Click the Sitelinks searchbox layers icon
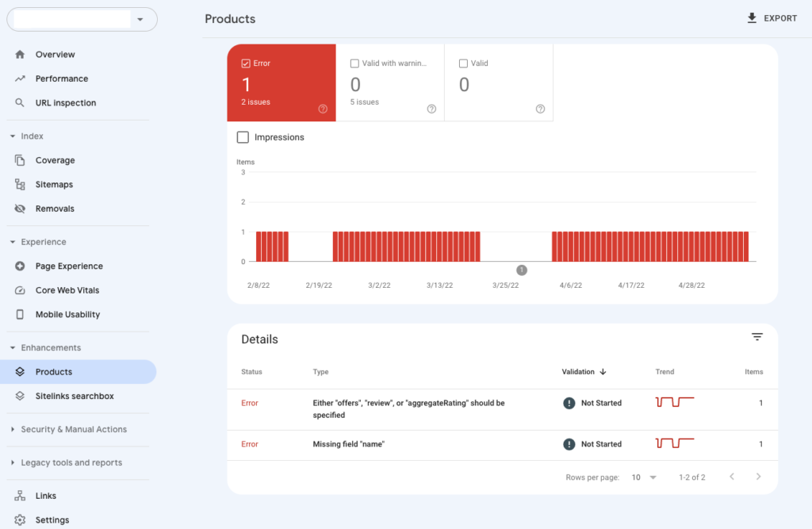812x529 pixels. coord(20,396)
